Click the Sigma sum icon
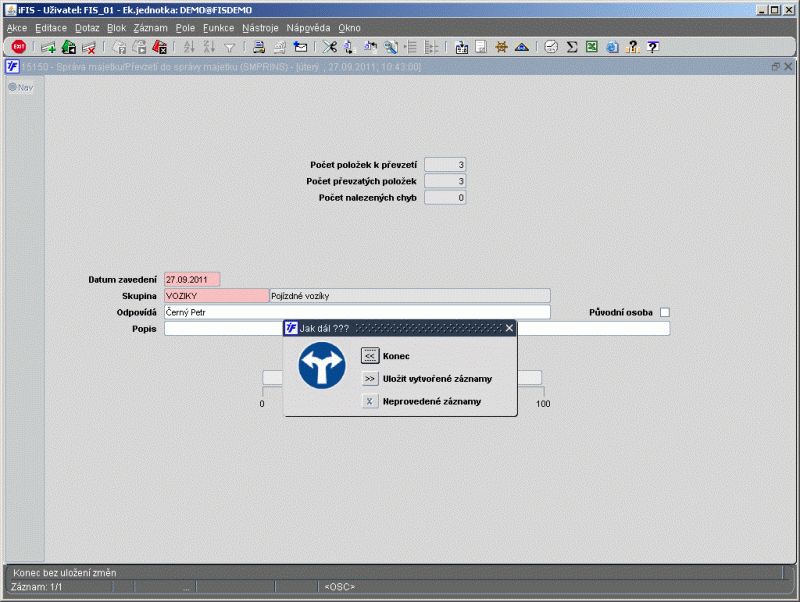The width and height of the screenshot is (800, 602). pyautogui.click(x=571, y=47)
